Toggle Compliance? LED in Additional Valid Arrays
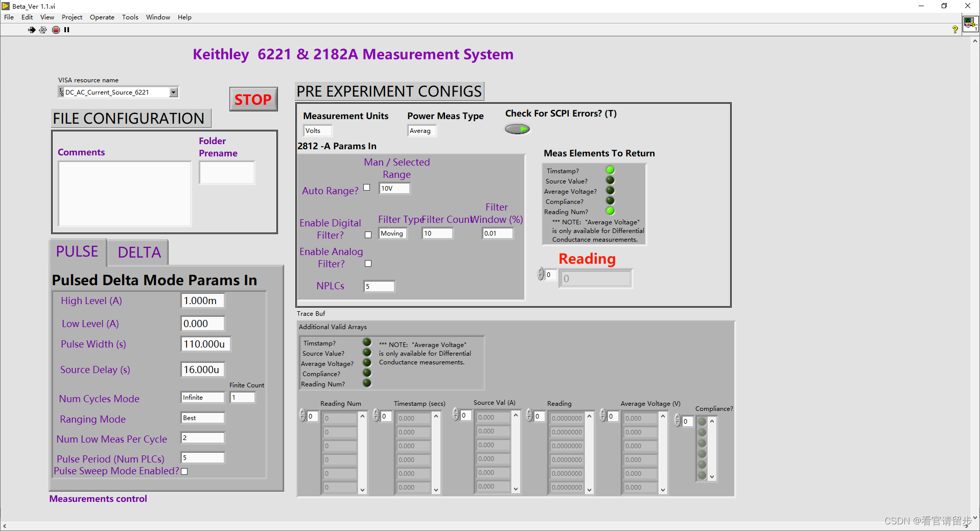Screen dimensions: 980x531 pos(367,373)
